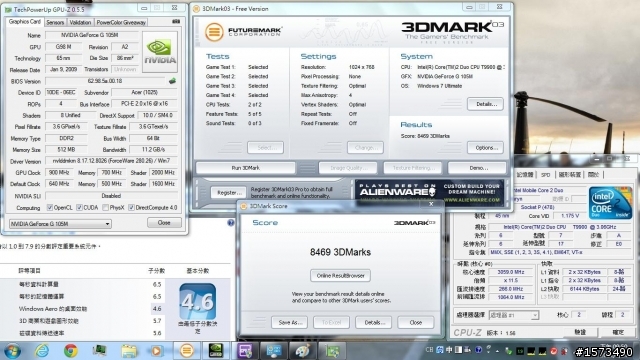Screen dimensions: 640x360
Task: Open the CPU-Z processor selection dropdown
Action: (x=513, y=315)
